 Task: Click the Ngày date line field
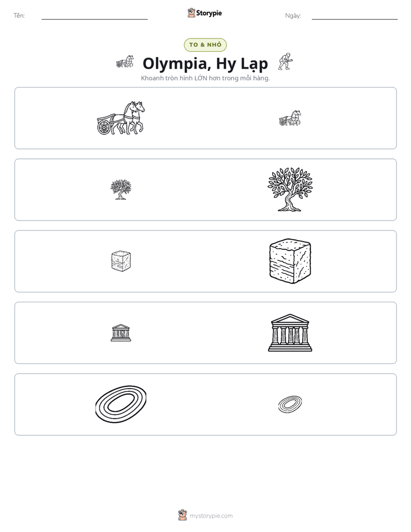355,16
